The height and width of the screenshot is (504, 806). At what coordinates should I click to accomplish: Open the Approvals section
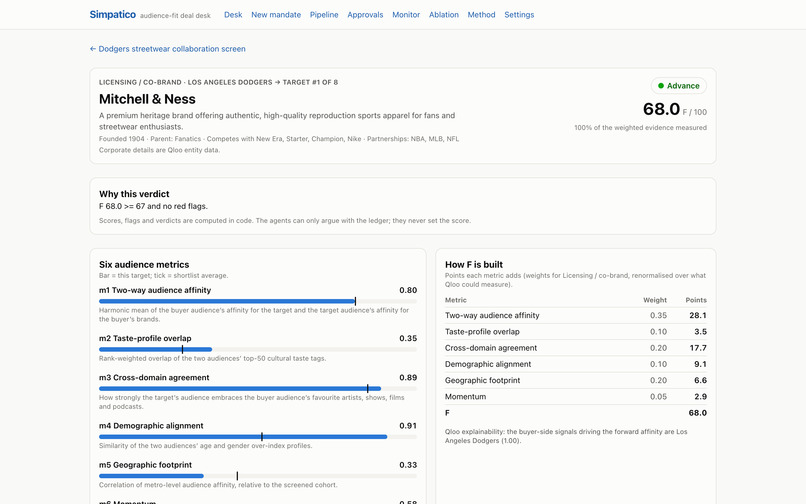tap(365, 15)
